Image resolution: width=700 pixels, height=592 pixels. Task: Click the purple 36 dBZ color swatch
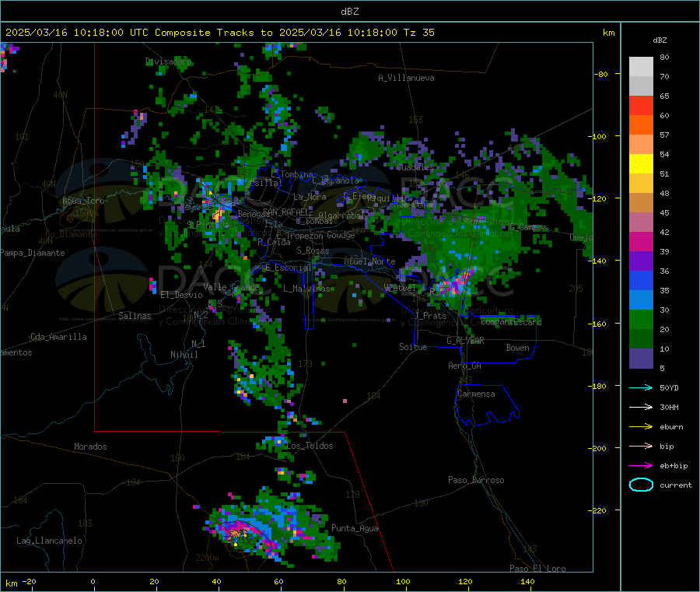coord(641,261)
